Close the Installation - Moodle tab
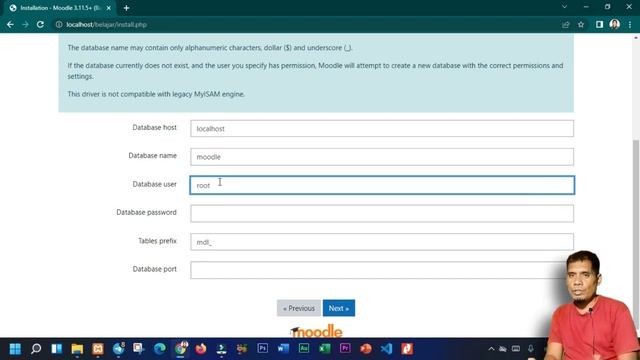Viewport: 640px width, 360px height. (x=109, y=8)
